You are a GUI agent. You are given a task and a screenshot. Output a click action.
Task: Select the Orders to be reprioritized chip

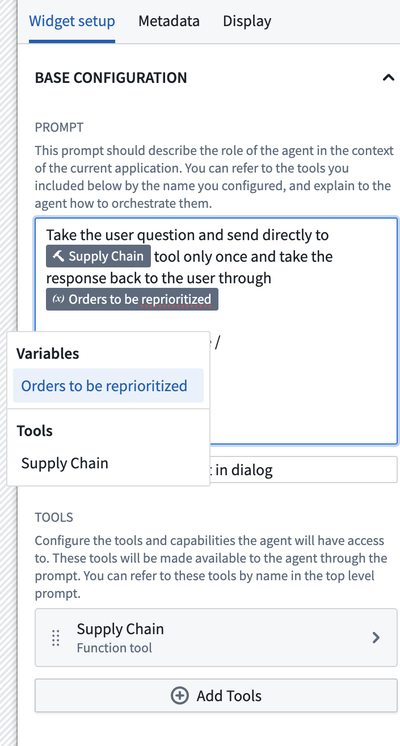click(x=132, y=299)
